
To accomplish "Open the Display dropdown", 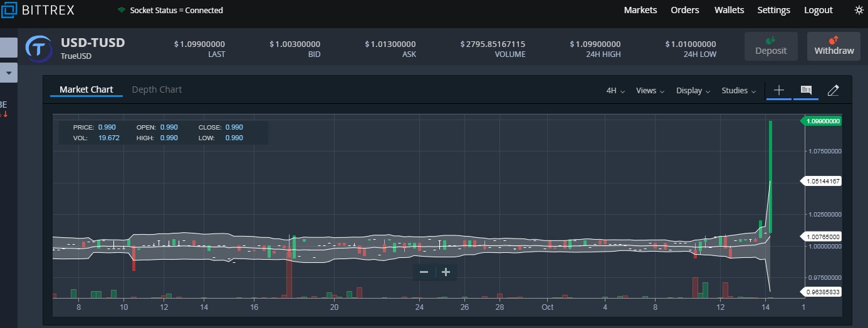I will point(693,91).
